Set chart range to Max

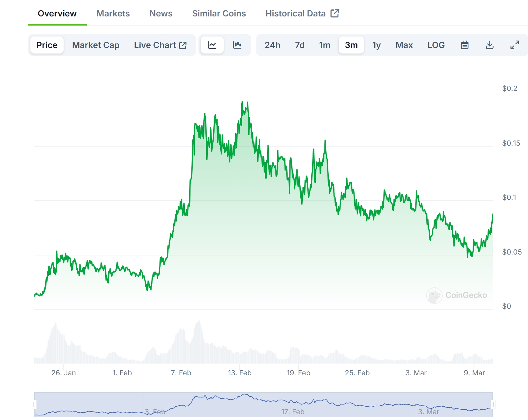pyautogui.click(x=404, y=45)
